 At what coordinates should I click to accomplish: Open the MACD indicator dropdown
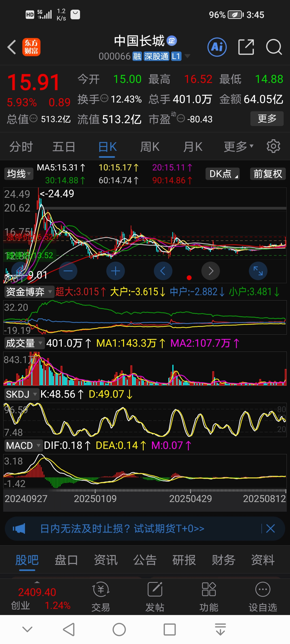(23, 445)
